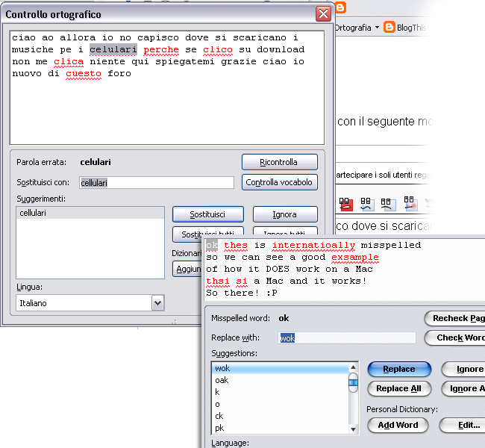This screenshot has width=485, height=448.
Task: Expand the Lingua dropdown showing Italiano
Action: tap(157, 303)
